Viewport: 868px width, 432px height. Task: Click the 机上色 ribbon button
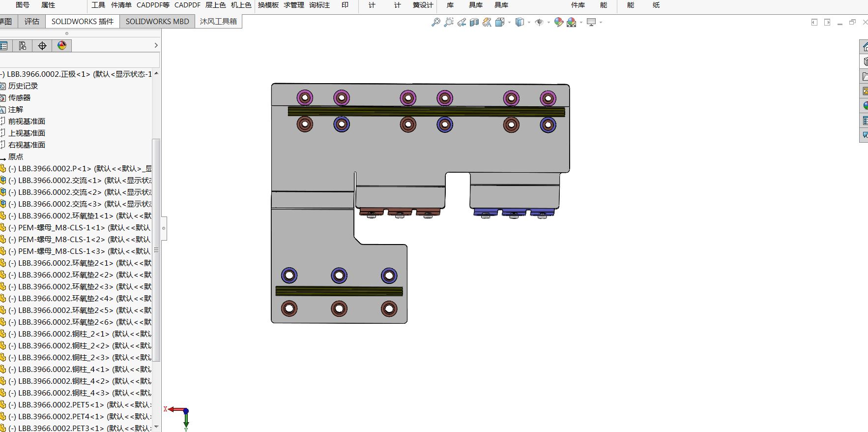tap(241, 5)
